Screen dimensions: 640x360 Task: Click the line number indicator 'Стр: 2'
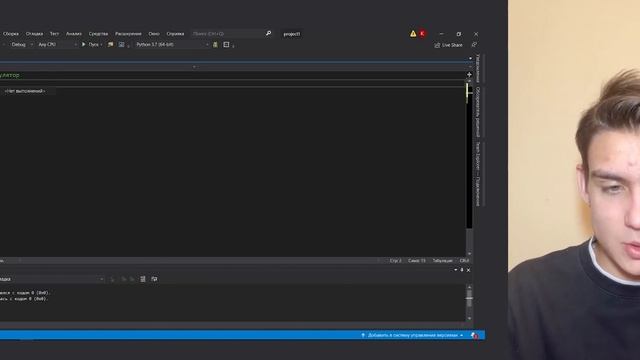[x=396, y=260]
